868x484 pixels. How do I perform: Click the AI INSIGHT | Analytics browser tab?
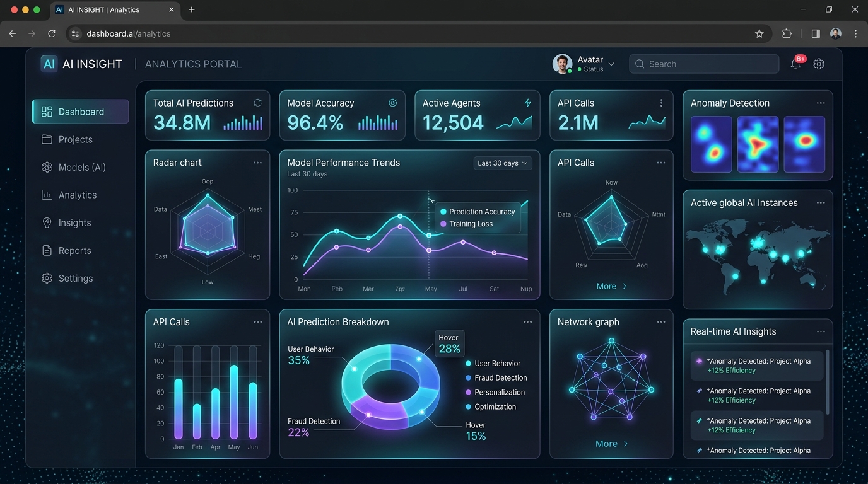(x=115, y=10)
